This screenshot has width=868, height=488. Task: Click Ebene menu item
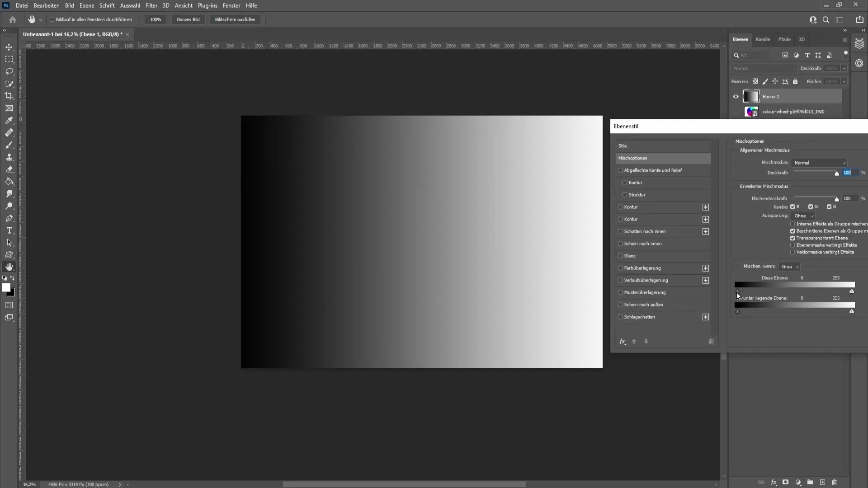(x=86, y=5)
